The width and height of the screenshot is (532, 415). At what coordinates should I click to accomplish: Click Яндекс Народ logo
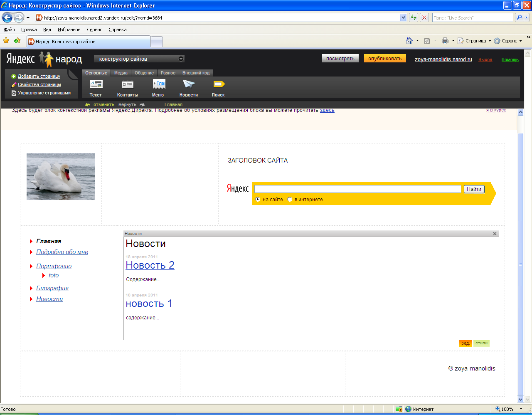[x=44, y=59]
